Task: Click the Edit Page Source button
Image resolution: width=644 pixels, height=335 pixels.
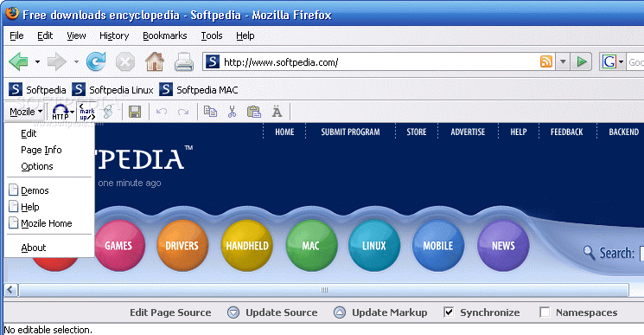Action: point(170,312)
